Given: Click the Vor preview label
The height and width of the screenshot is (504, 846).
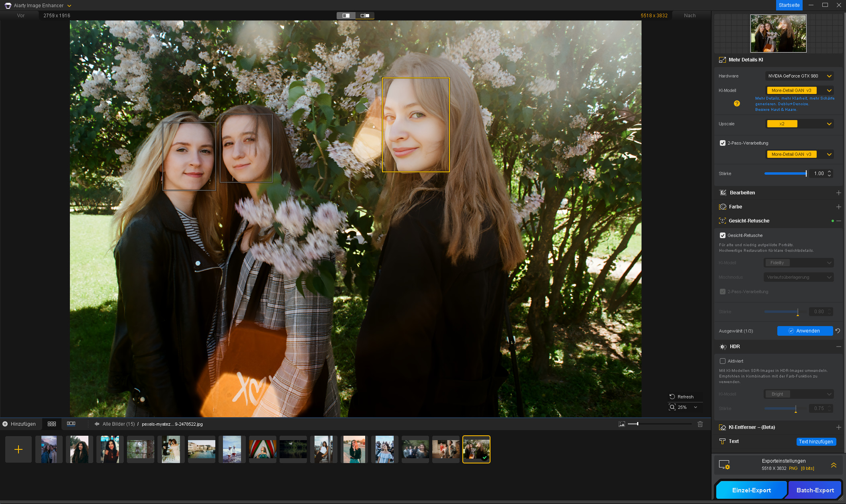Looking at the screenshot, I should pyautogui.click(x=21, y=16).
